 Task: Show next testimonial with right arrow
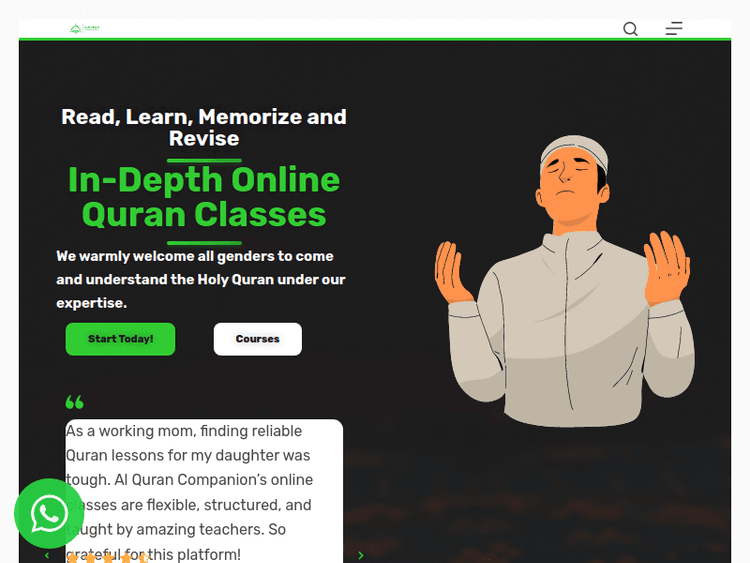361,555
